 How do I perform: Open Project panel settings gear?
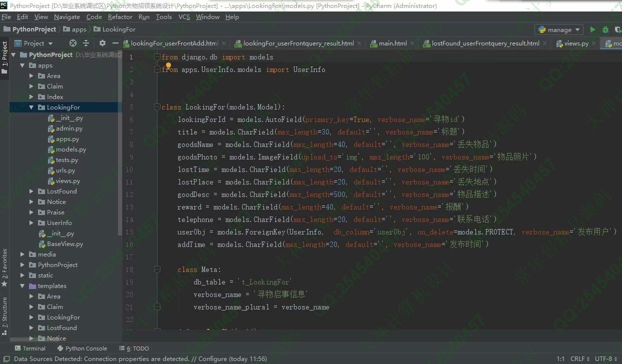coord(102,43)
